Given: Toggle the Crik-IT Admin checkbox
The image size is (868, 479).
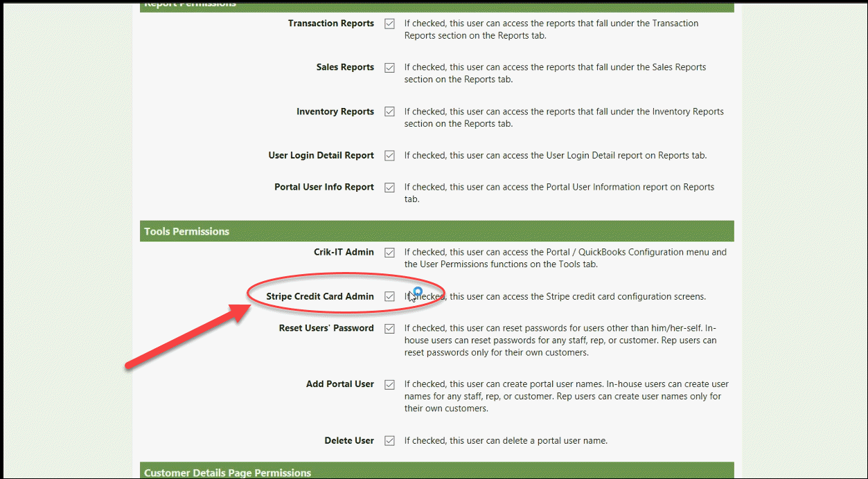Looking at the screenshot, I should click(389, 253).
